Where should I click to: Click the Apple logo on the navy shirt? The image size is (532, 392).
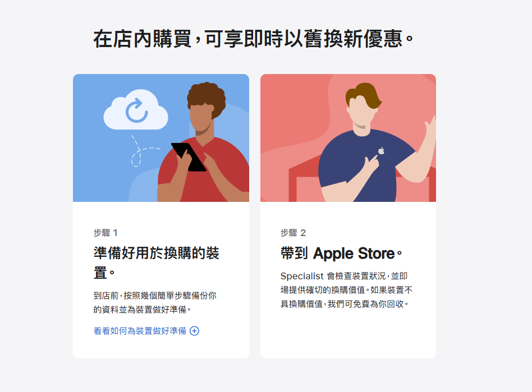coord(382,150)
